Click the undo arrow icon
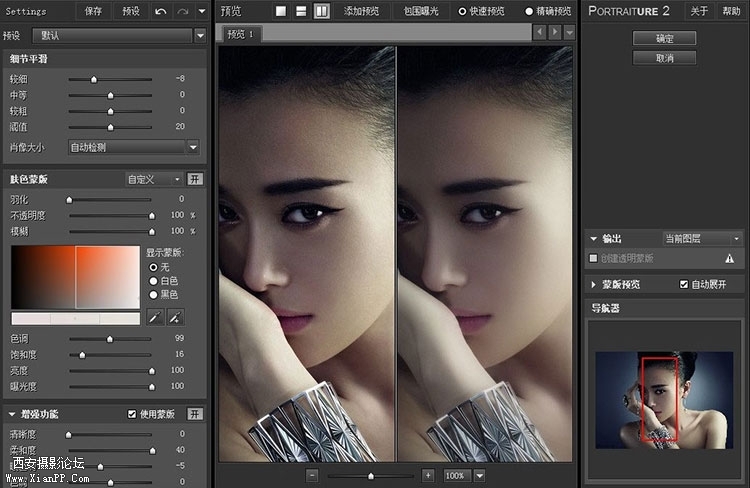The width and height of the screenshot is (750, 488). tap(161, 11)
